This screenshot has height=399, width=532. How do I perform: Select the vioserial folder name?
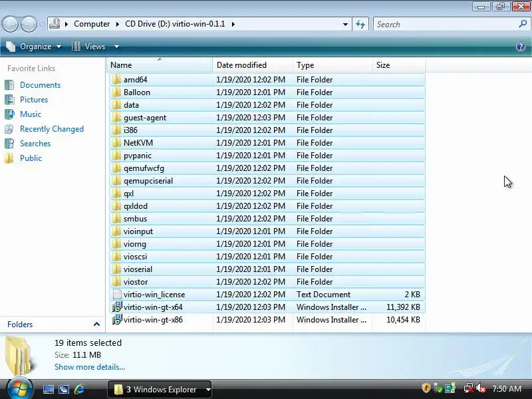tap(138, 269)
